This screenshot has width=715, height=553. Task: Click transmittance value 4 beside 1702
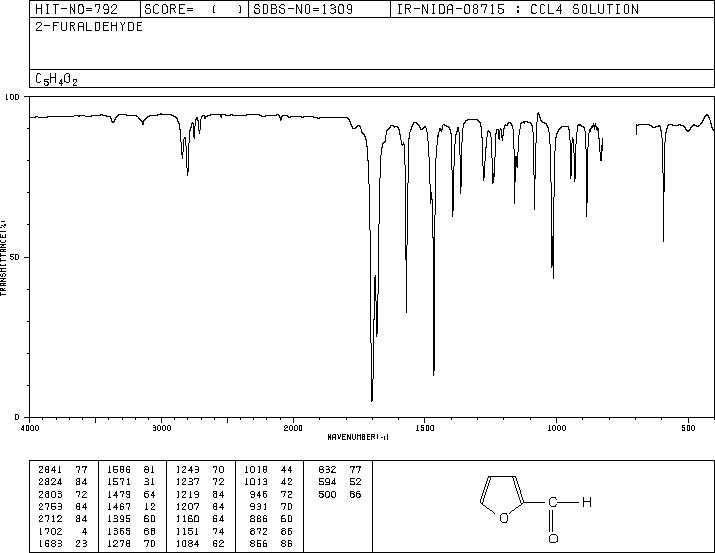(84, 531)
